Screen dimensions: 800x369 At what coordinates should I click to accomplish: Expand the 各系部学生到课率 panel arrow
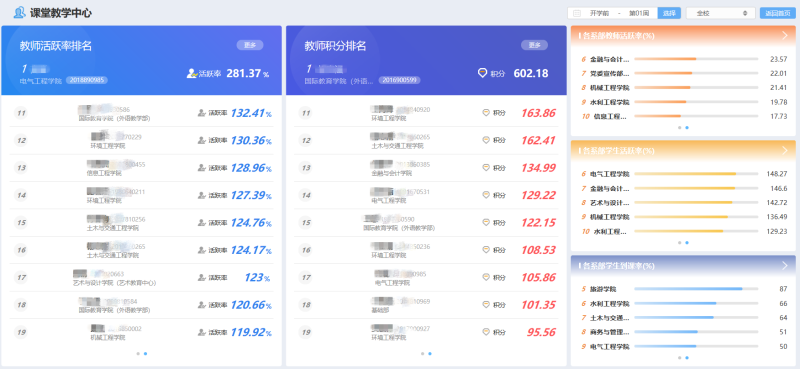(785, 266)
